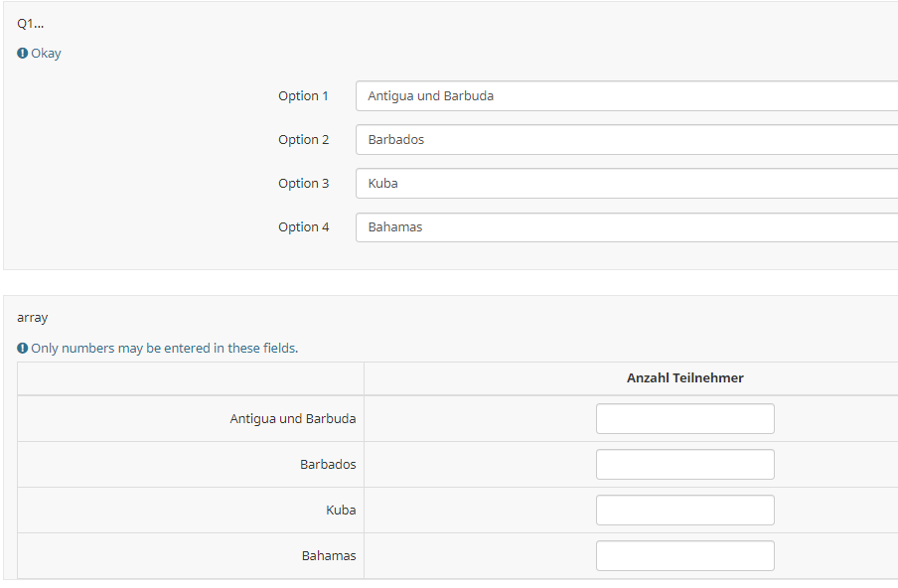Click the info icon beside "Okay"
Screen dimensions: 898x588
[x=23, y=54]
